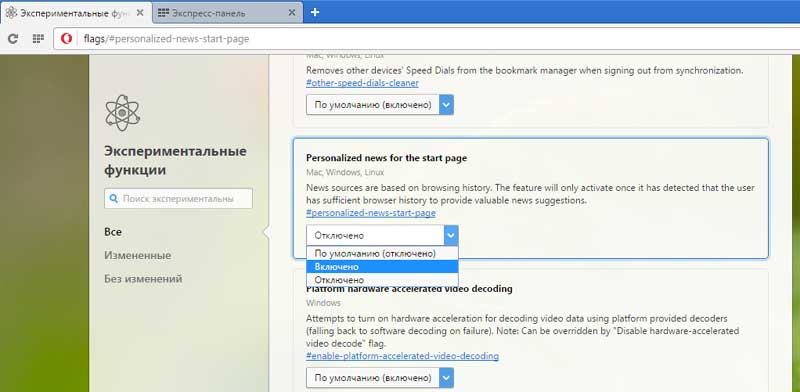Open the #other-speed-dials-cleaner link
The width and height of the screenshot is (800, 392).
362,83
